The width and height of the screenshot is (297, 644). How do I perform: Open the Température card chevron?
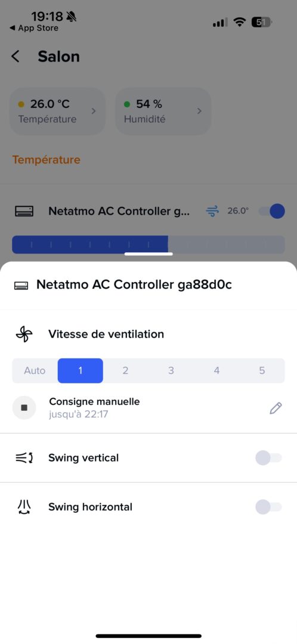tap(94, 111)
